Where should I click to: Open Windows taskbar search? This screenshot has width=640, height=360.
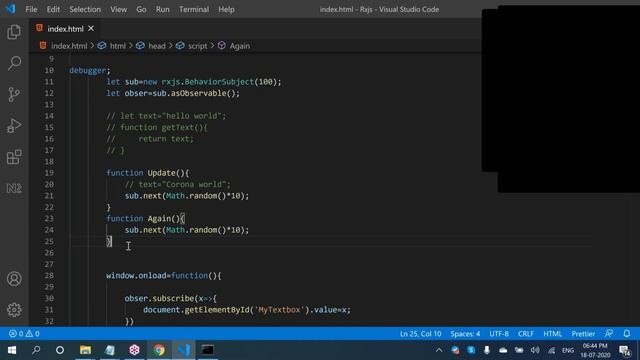click(36, 350)
